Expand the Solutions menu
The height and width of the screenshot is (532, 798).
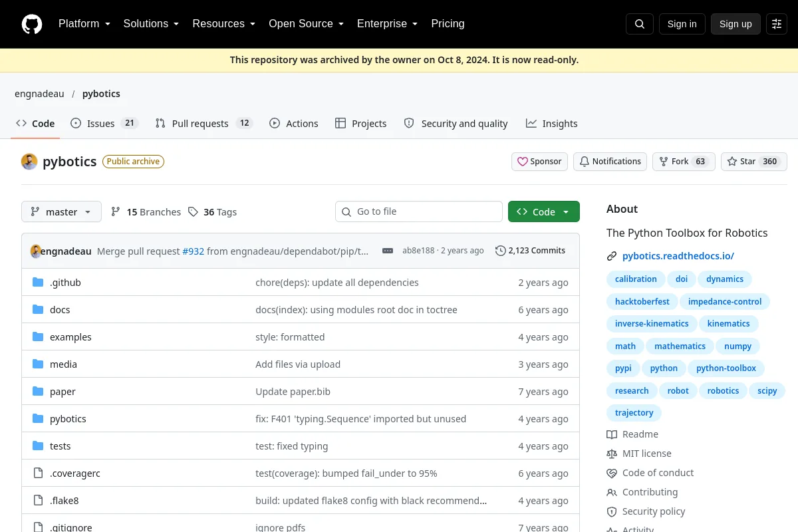(152, 24)
